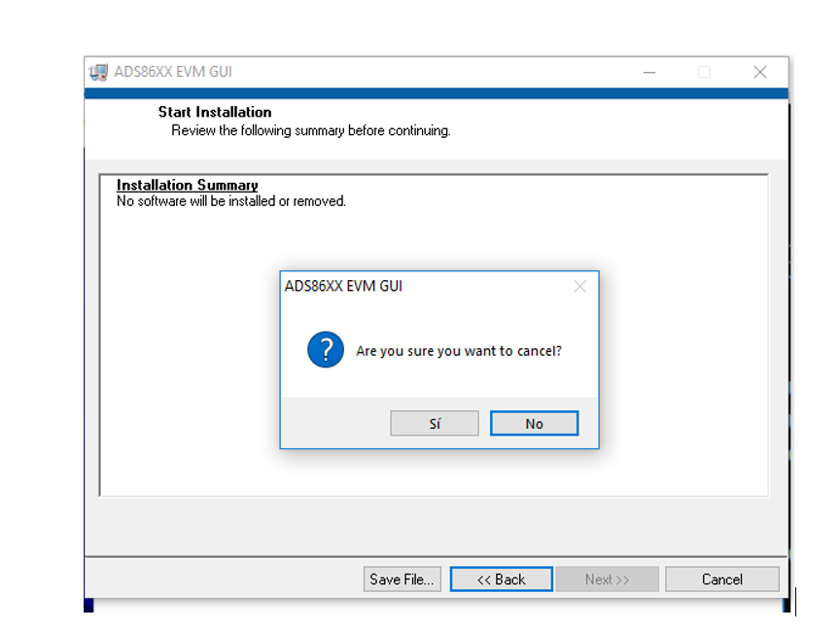Minimize the ADS86XX EVM GUI installer
840x631 pixels.
[x=649, y=72]
